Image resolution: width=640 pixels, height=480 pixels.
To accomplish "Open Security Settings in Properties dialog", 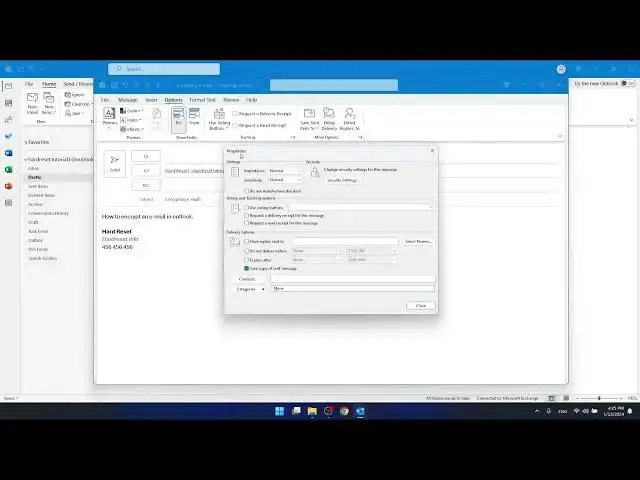I will coord(342,180).
